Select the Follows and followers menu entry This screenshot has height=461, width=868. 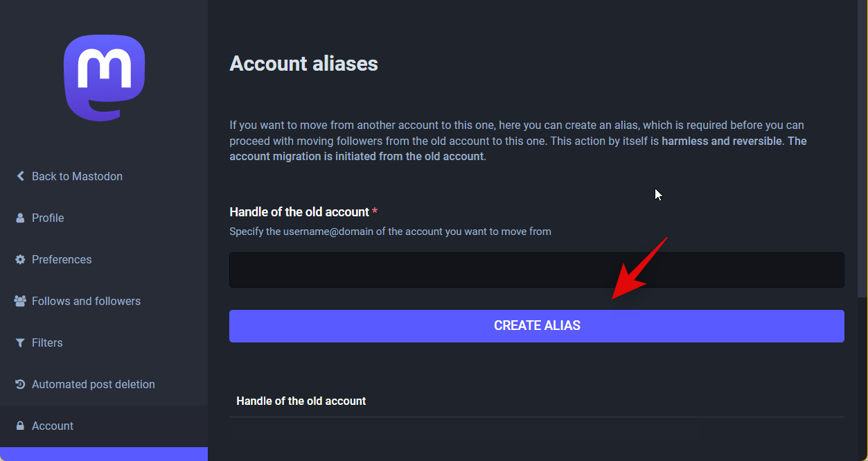[86, 301]
